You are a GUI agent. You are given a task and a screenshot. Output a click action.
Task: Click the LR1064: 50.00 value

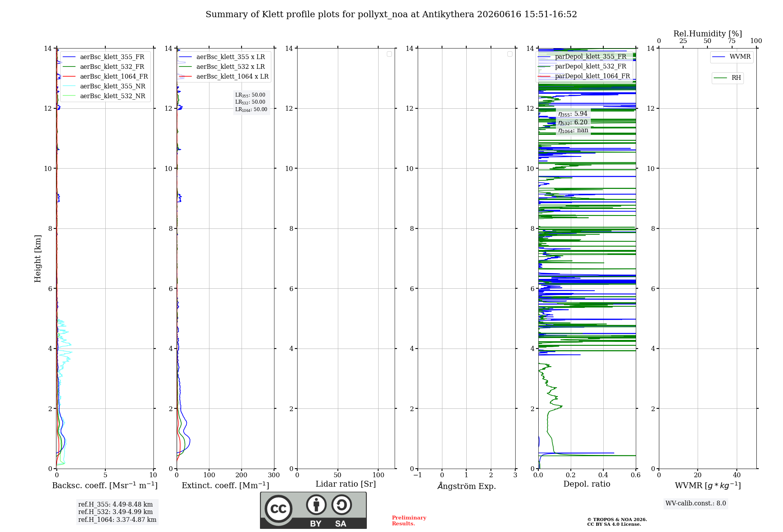coord(251,110)
